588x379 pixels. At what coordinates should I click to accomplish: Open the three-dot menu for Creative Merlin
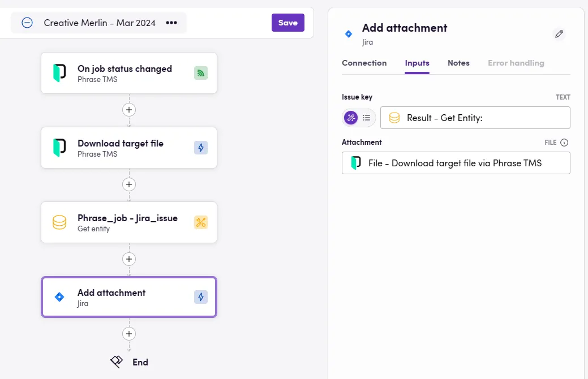(x=171, y=23)
